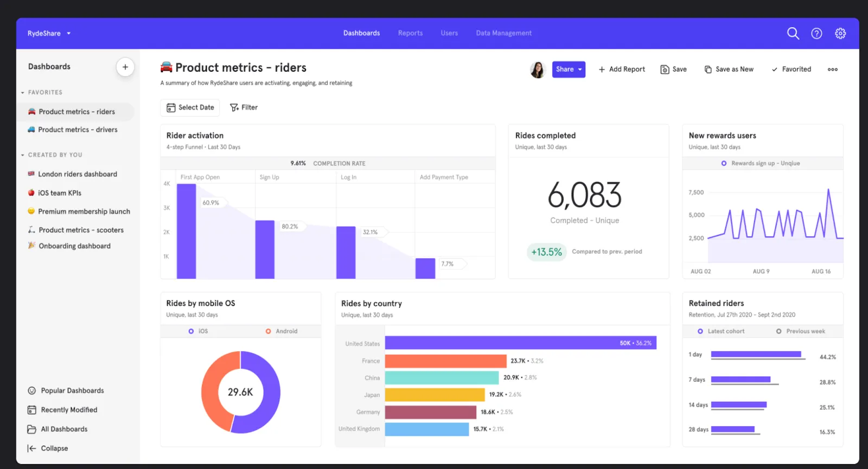This screenshot has height=469, width=868.
Task: Click the Popular Dashboards smiley icon
Action: tap(31, 390)
